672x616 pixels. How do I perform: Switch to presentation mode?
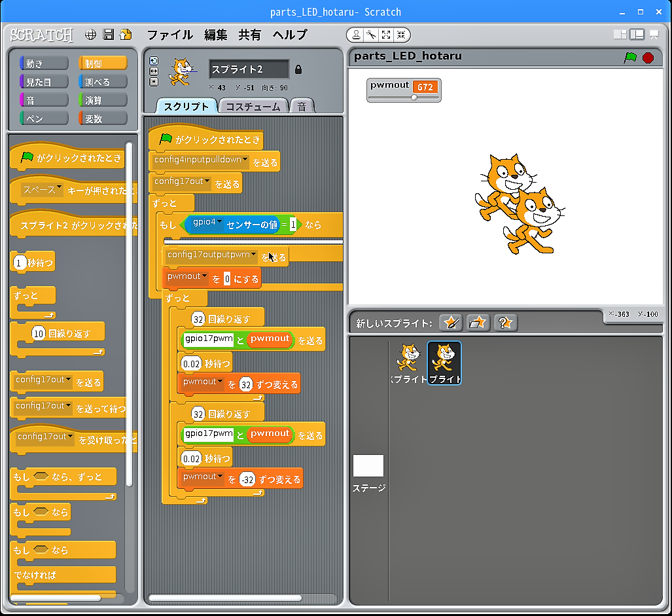(x=654, y=34)
